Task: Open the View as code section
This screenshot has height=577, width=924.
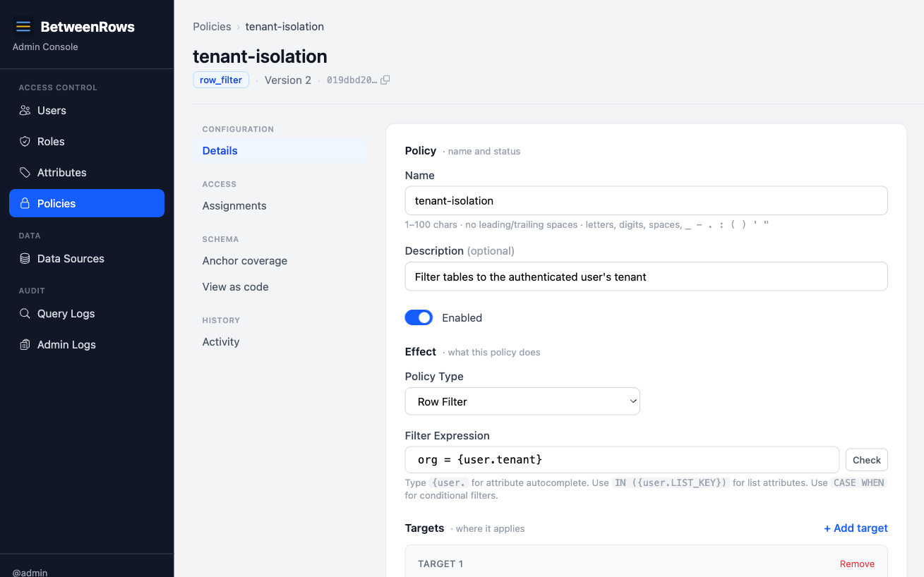Action: tap(280, 287)
